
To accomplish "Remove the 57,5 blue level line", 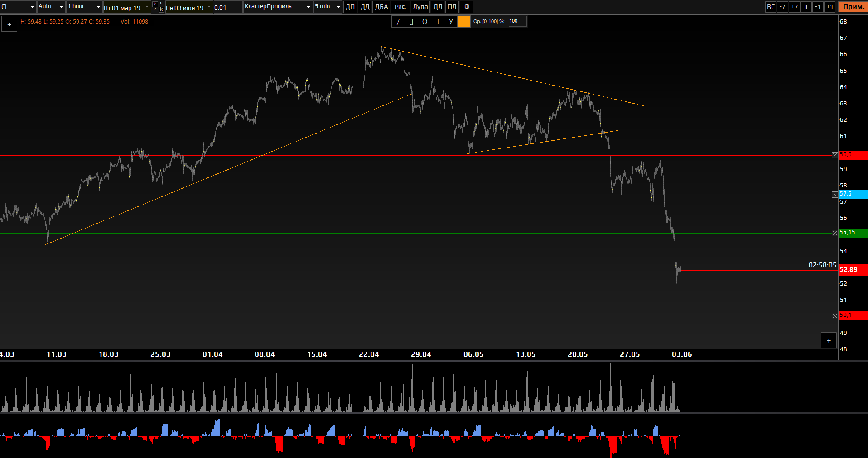I will pyautogui.click(x=834, y=195).
